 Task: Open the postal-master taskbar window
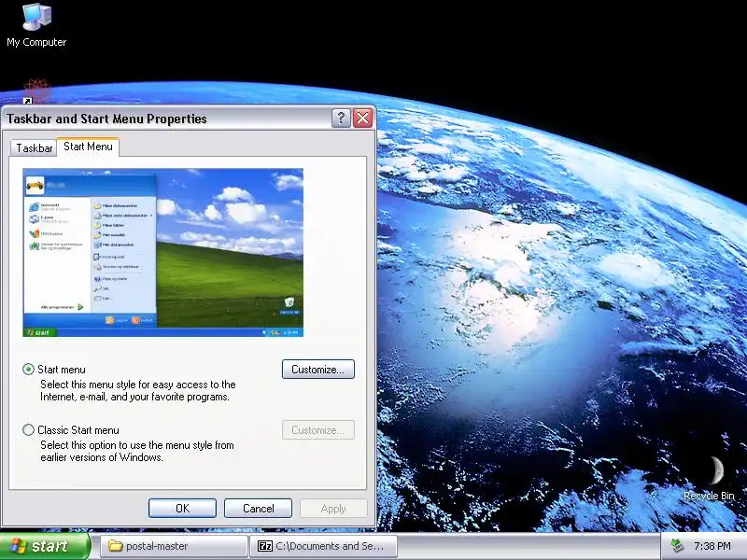[x=175, y=546]
